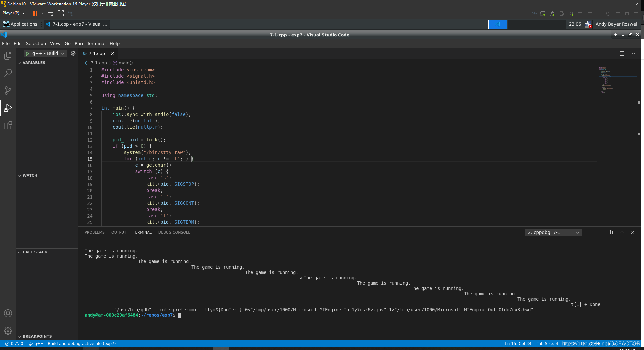Click the VMware unity mode icon
This screenshot has height=350, width=644.
[x=71, y=13]
